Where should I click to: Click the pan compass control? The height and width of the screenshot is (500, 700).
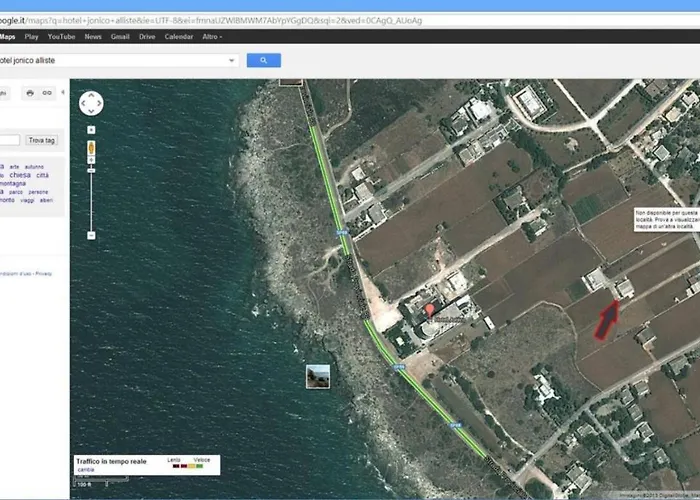pos(91,103)
